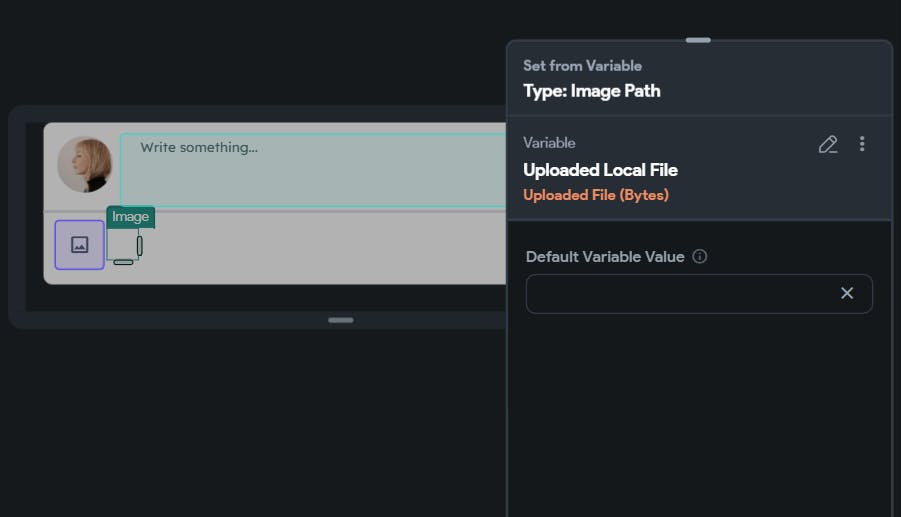Click the Variable section label
The width and height of the screenshot is (901, 517).
(x=549, y=143)
